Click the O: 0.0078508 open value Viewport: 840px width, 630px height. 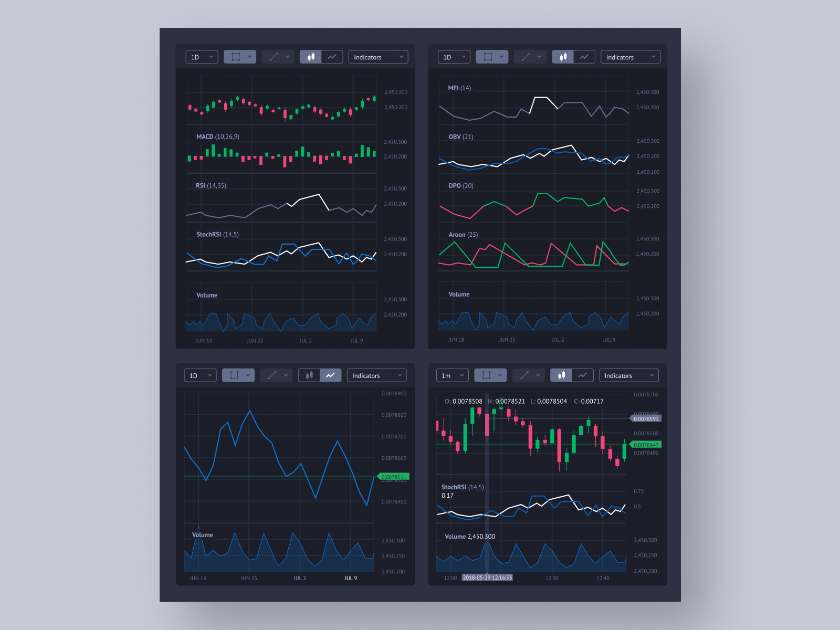[x=464, y=401]
